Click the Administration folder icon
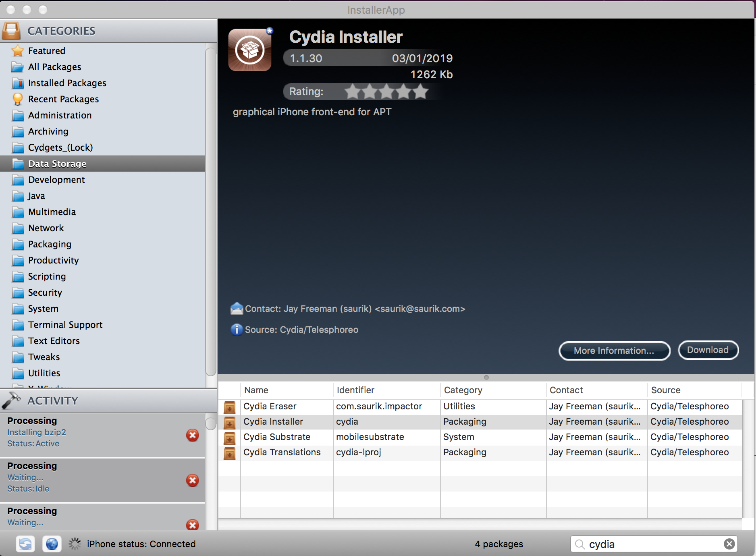 [18, 115]
